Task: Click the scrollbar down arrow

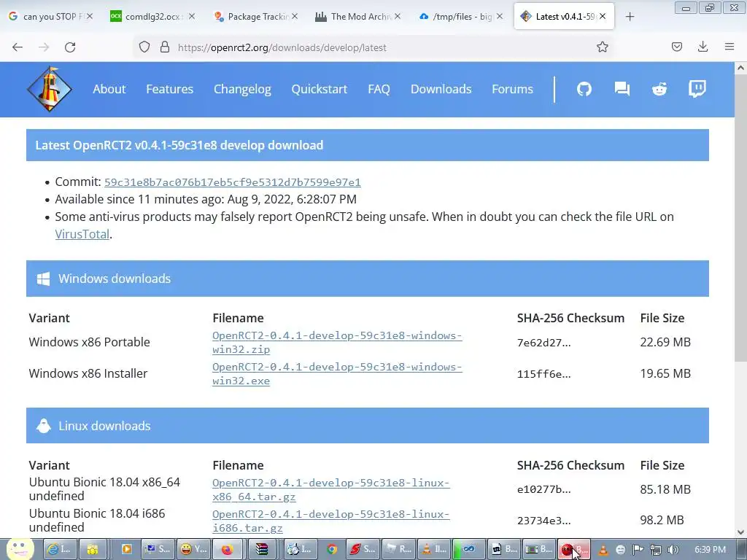Action: coord(740,532)
